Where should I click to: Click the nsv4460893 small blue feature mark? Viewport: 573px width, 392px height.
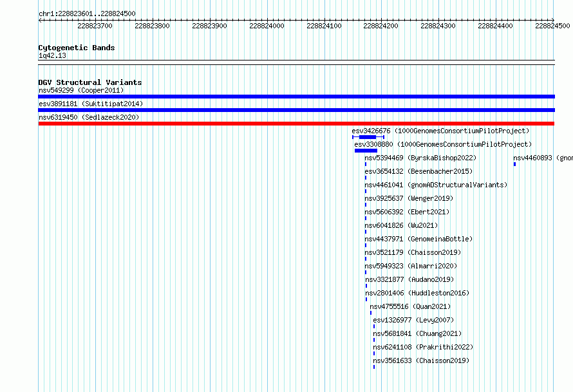click(x=514, y=164)
